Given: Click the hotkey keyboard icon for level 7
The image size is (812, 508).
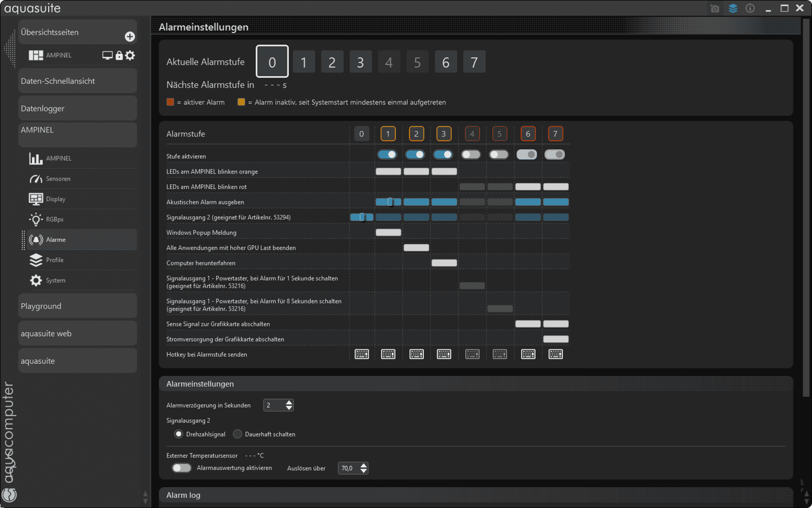Looking at the screenshot, I should pyautogui.click(x=556, y=354).
